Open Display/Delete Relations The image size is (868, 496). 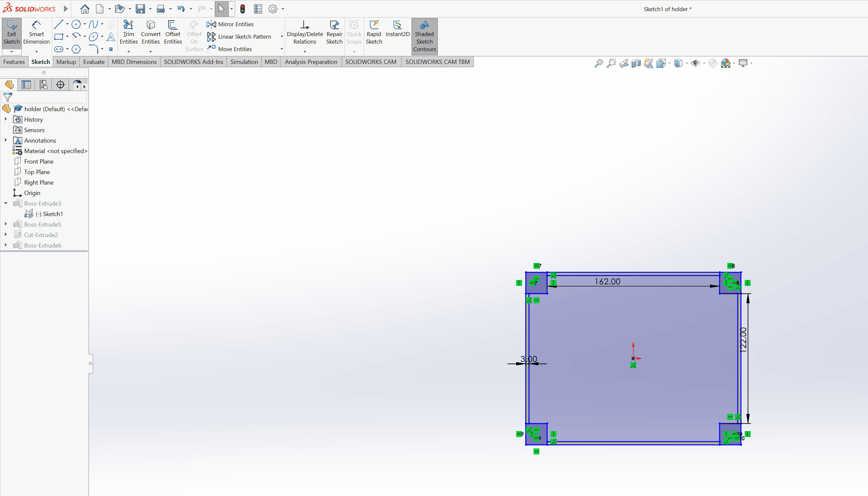click(305, 33)
